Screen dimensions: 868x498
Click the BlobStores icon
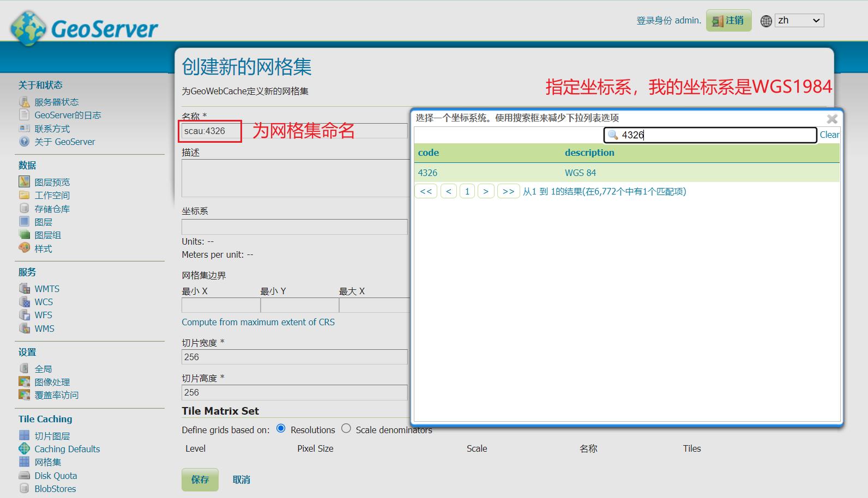tap(25, 489)
